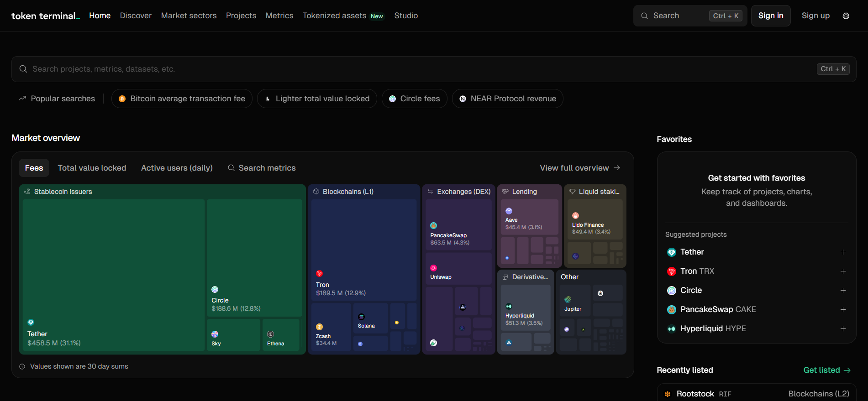Click the Sign in button

(x=771, y=16)
